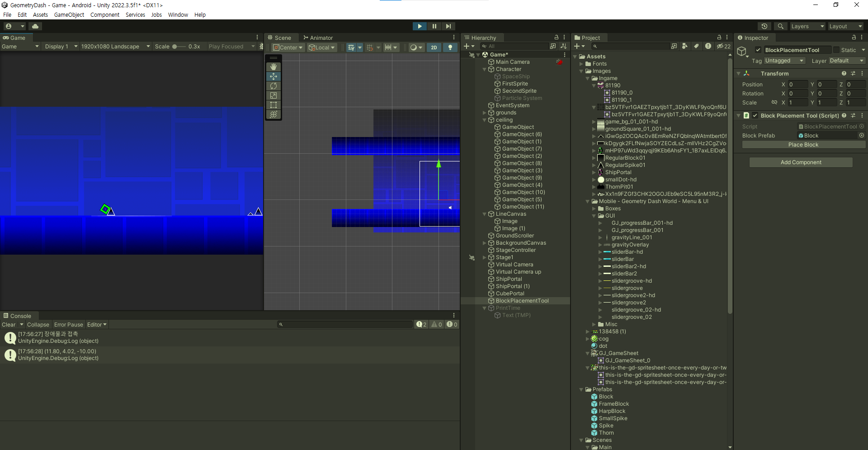
Task: Toggle Block Placement Tool script enabled checkbox
Action: coord(755,115)
